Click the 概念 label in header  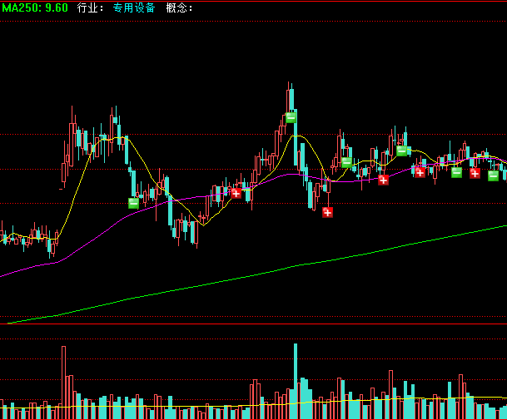point(179,7)
